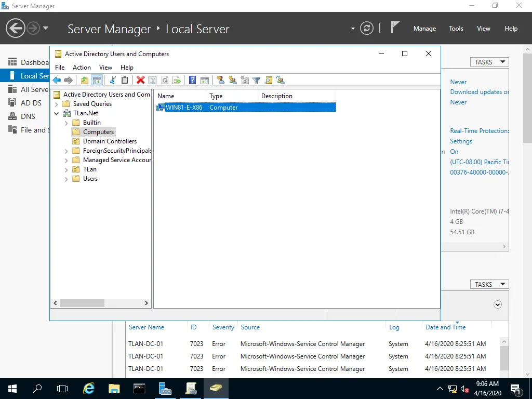The height and width of the screenshot is (399, 532).
Task: Open the taskbar search magnifier
Action: (37, 389)
